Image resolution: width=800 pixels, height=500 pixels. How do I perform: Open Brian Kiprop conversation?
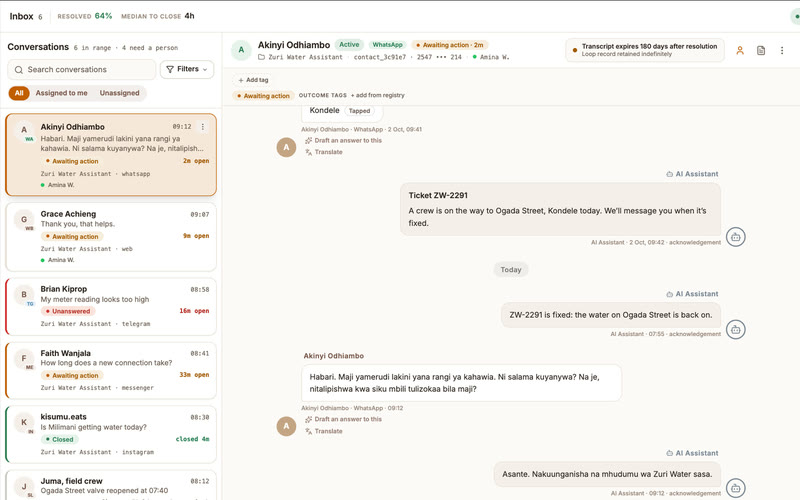tap(111, 306)
